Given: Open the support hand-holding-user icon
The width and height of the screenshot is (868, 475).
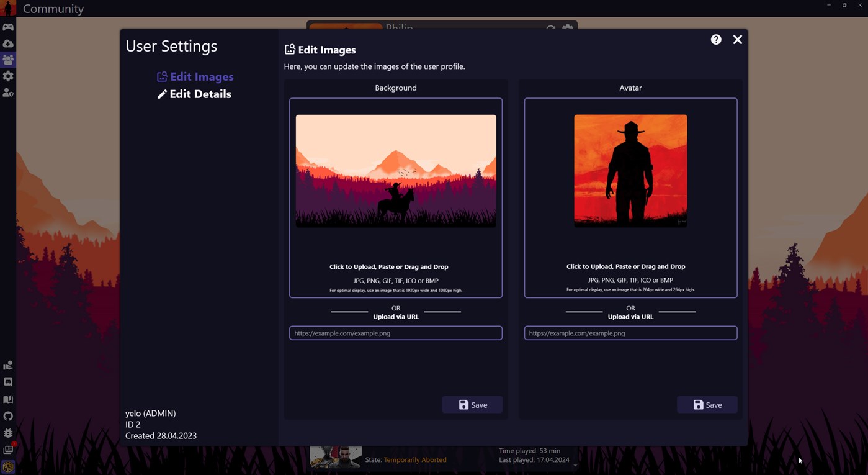Looking at the screenshot, I should pos(8,365).
